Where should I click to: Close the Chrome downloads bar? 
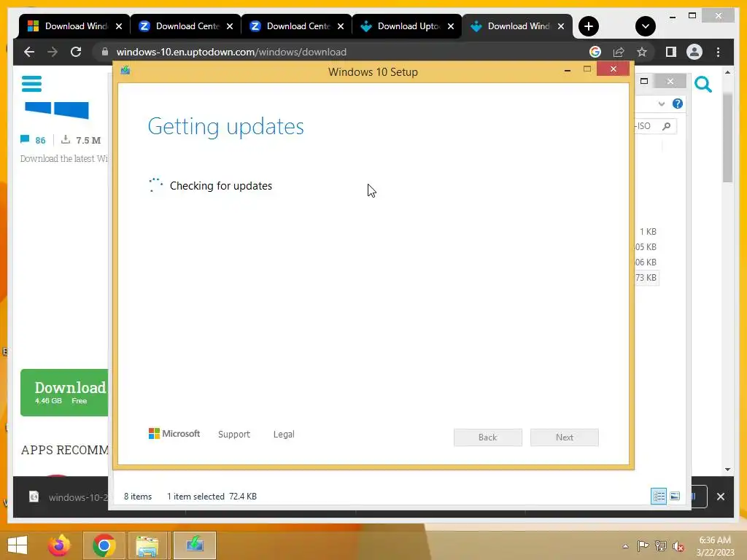(x=720, y=497)
